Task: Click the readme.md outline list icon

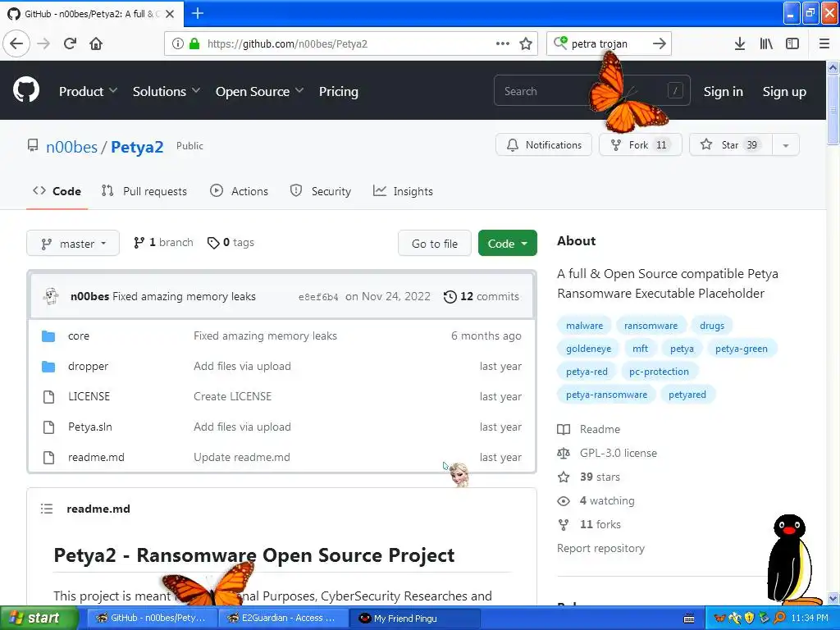Action: tap(47, 509)
